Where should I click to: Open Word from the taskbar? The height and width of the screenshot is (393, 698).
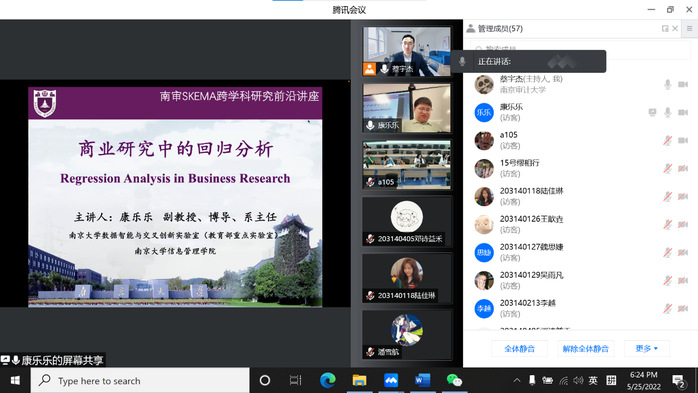[422, 381]
